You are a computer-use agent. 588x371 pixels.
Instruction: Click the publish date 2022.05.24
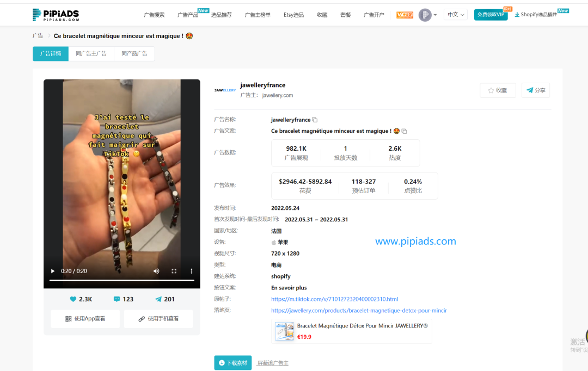point(285,208)
